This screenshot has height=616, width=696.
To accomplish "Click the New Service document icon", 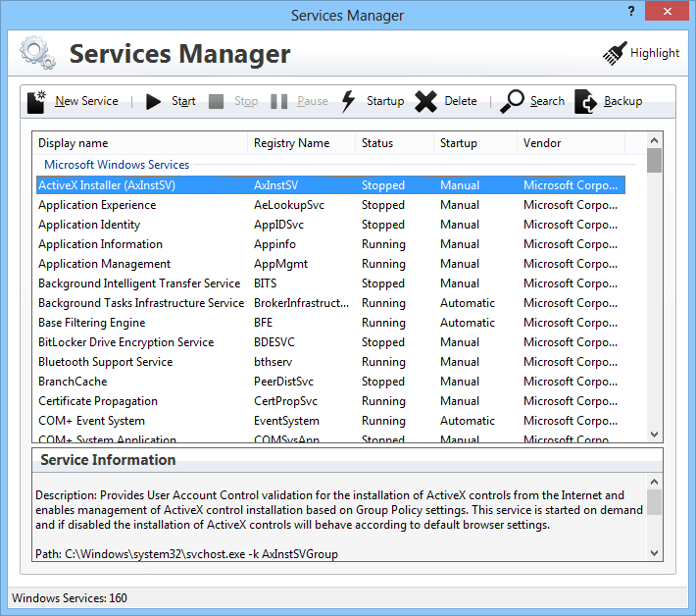I will (x=36, y=102).
